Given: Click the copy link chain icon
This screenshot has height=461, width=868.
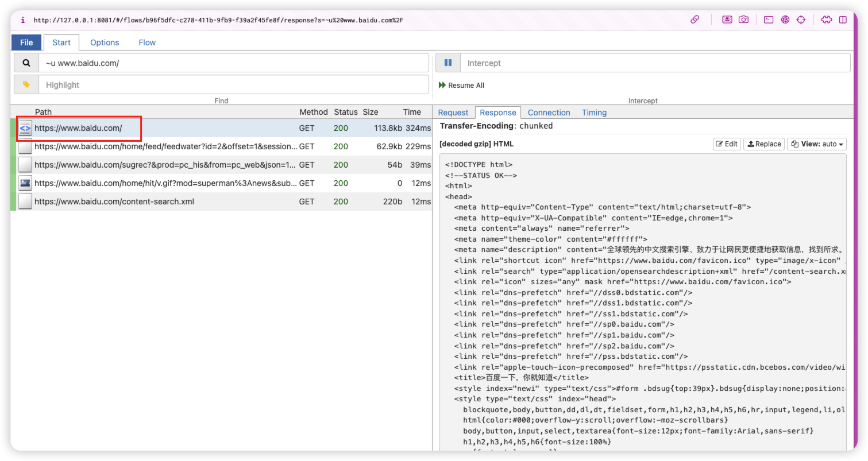Looking at the screenshot, I should tap(695, 20).
